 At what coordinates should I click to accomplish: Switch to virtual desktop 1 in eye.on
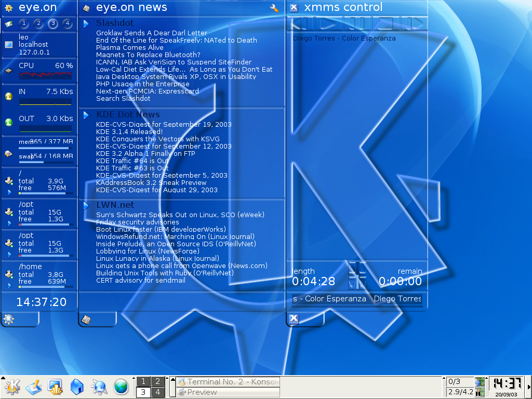click(x=24, y=23)
